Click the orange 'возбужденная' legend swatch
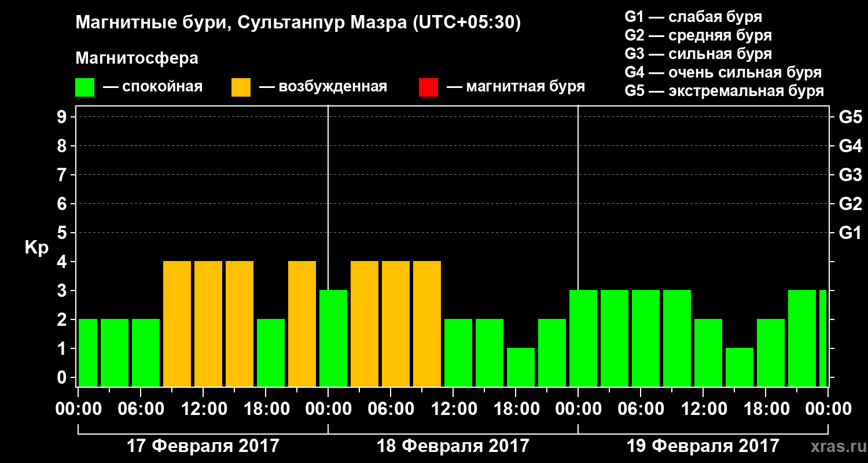Image resolution: width=868 pixels, height=463 pixels. tap(241, 87)
